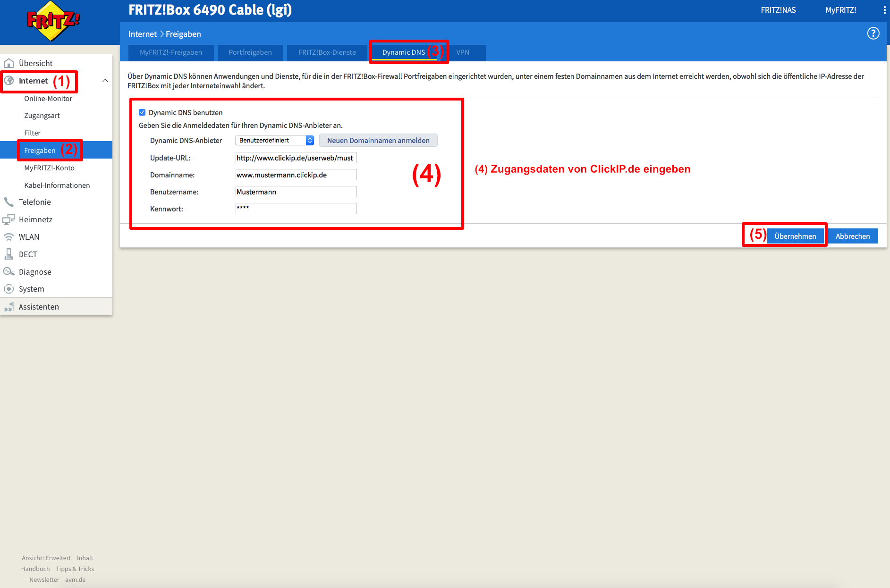Open Online-Monitor in the sidebar
The image size is (890, 588).
pos(48,99)
